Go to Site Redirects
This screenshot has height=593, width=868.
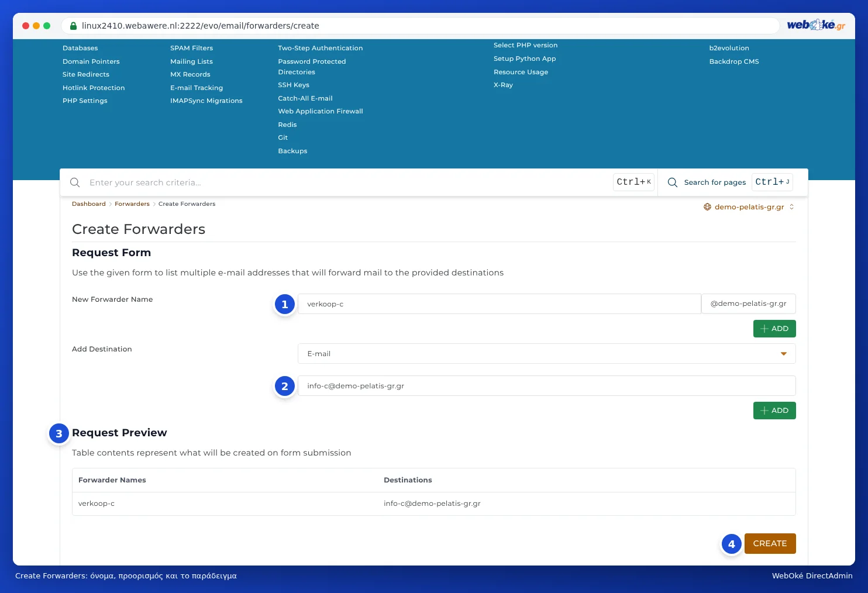point(86,74)
